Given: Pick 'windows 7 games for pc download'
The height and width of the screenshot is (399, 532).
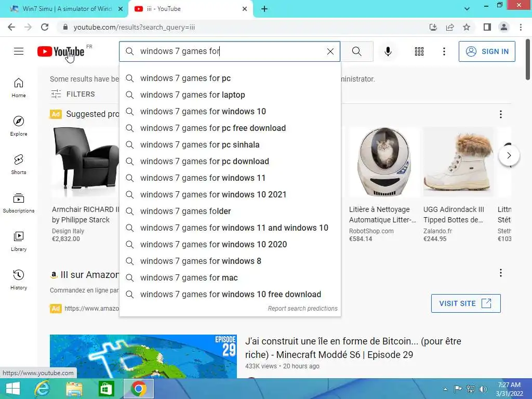Looking at the screenshot, I should [x=230, y=162].
